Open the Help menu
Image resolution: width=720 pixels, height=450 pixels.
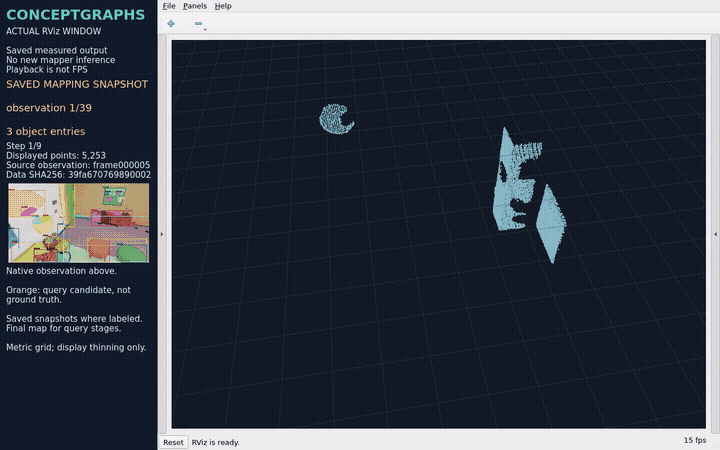coord(223,6)
